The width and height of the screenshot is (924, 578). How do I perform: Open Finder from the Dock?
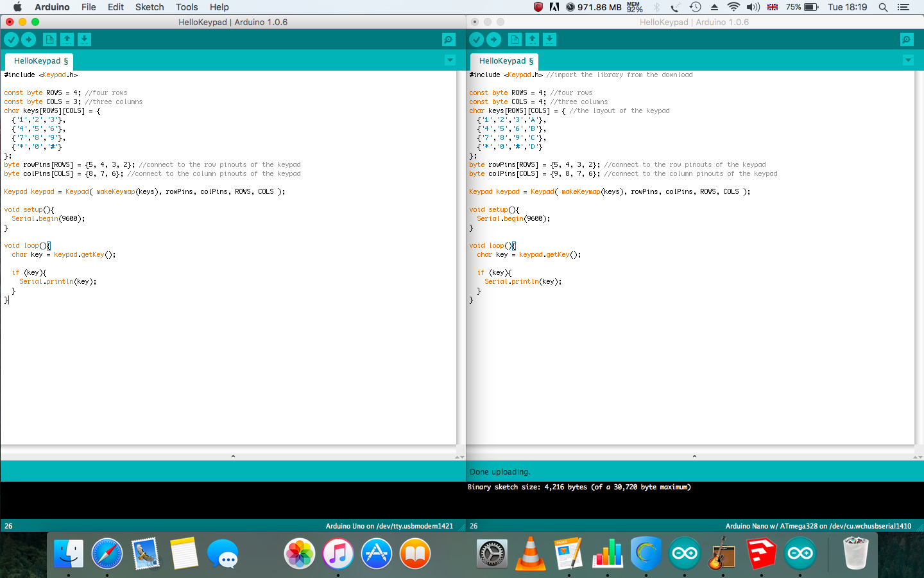click(x=68, y=554)
